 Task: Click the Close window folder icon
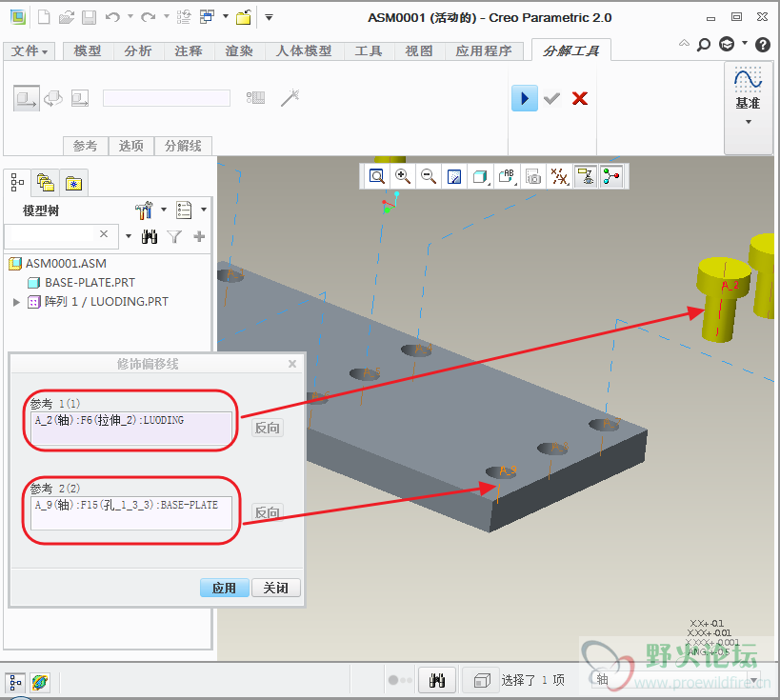pos(244,17)
